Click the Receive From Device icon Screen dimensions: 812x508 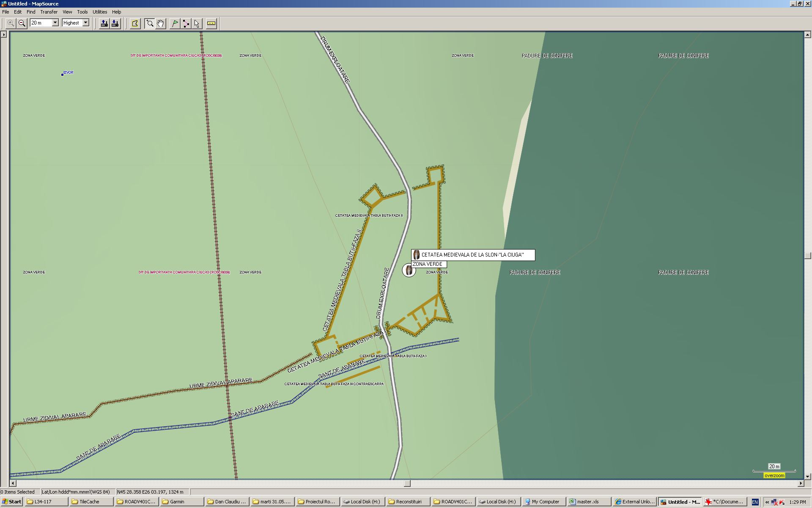115,23
